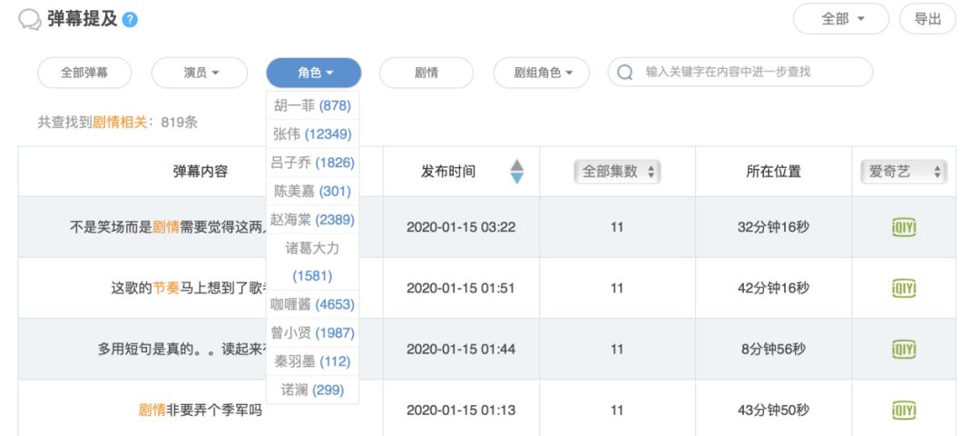Choose 诸葛大力 (1581) from the role list
The width and height of the screenshot is (980, 436).
312,263
